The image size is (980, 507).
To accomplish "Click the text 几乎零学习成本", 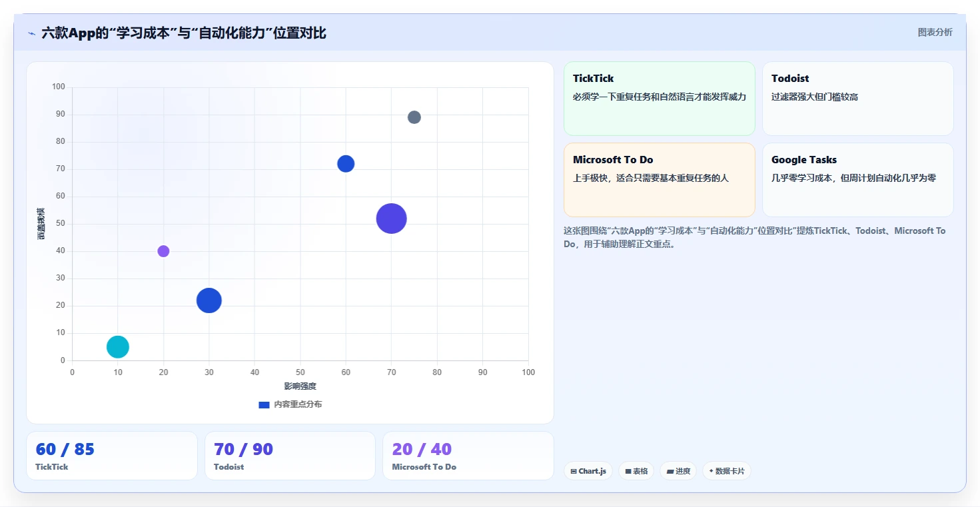I will (x=801, y=178).
